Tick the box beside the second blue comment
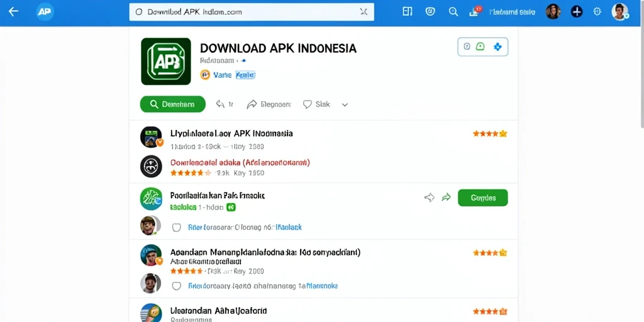 (x=177, y=286)
